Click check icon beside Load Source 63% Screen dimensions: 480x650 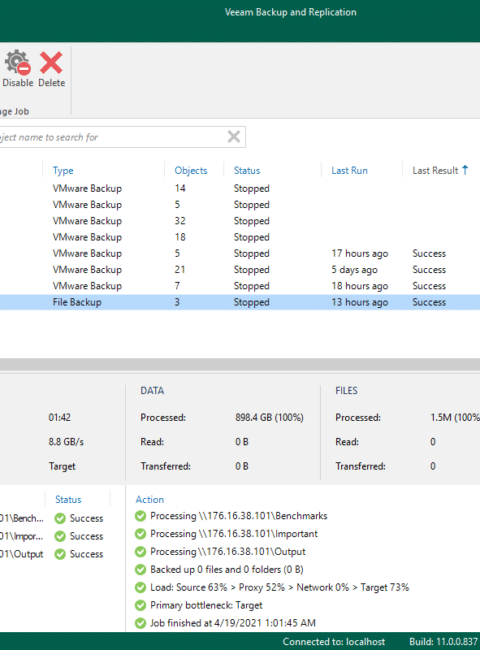tap(141, 587)
